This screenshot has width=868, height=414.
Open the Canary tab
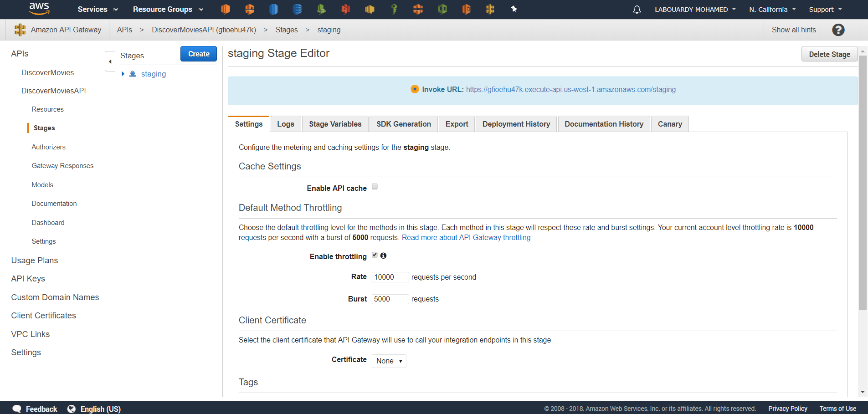click(670, 124)
